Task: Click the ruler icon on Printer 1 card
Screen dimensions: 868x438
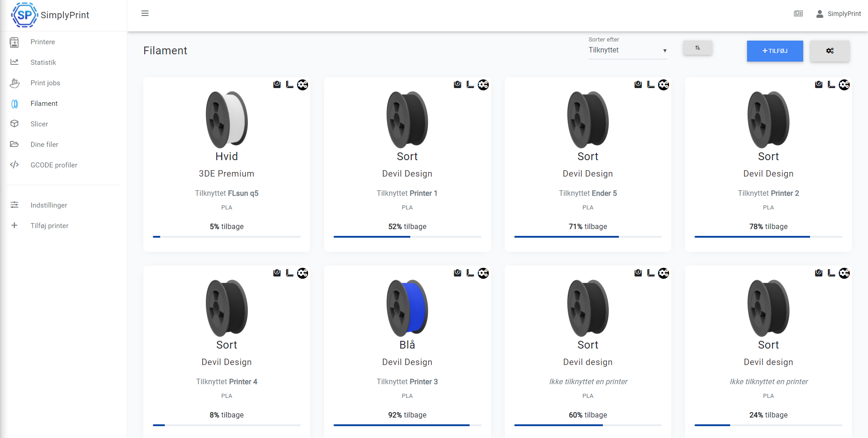Action: click(x=470, y=84)
